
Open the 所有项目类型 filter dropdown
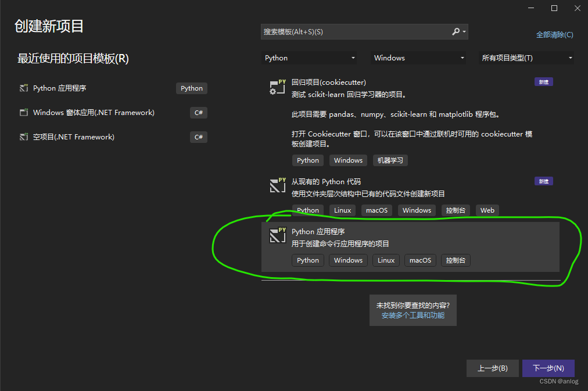click(x=526, y=58)
